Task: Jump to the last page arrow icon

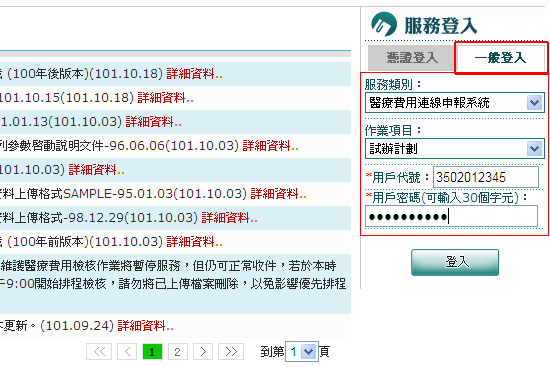Action: pos(231,352)
